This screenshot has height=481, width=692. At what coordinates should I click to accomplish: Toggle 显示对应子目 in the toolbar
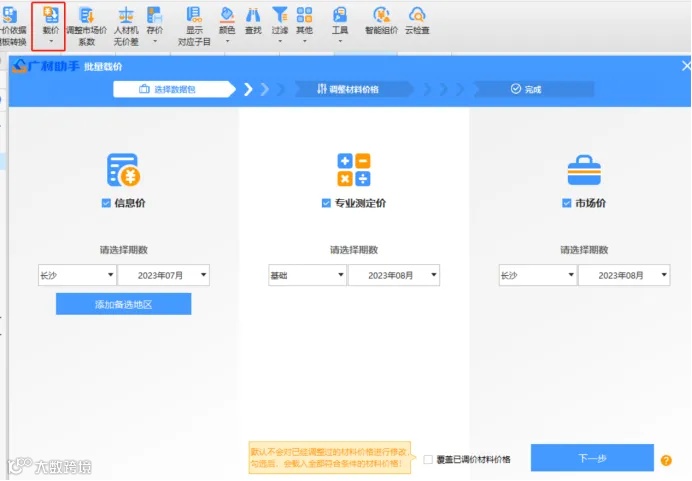coord(194,26)
